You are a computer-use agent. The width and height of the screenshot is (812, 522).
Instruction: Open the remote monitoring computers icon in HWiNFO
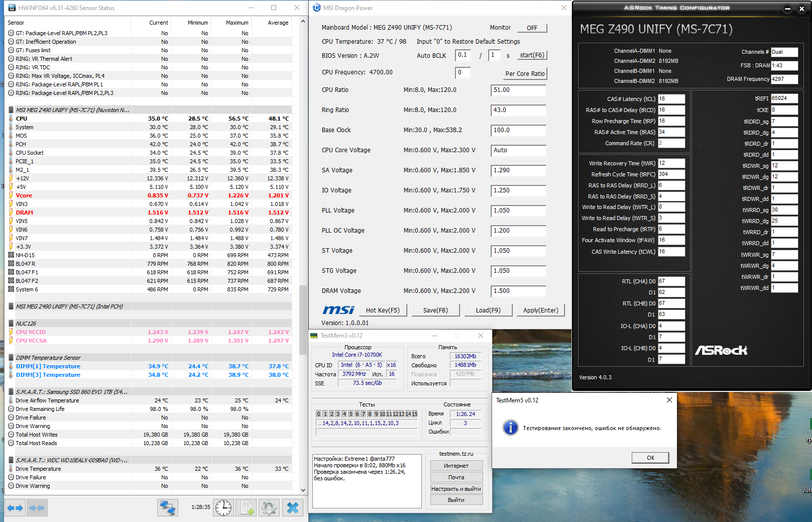point(167,508)
